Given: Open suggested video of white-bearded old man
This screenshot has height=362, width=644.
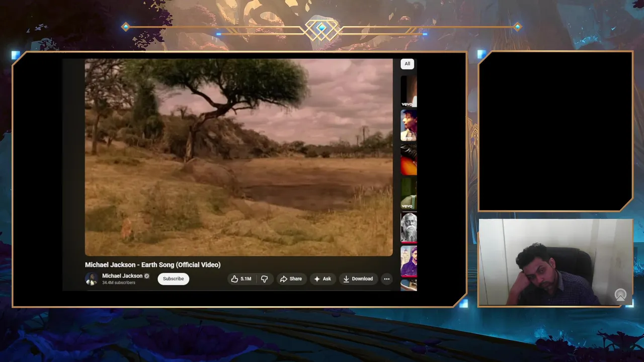Looking at the screenshot, I should tap(409, 228).
